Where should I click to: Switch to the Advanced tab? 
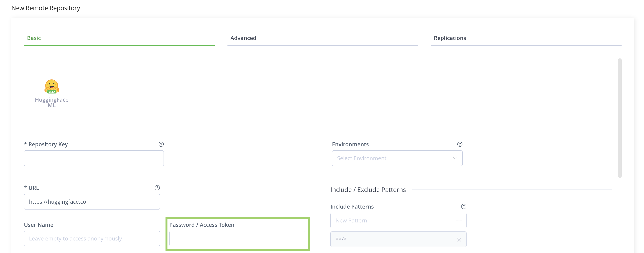tap(243, 38)
